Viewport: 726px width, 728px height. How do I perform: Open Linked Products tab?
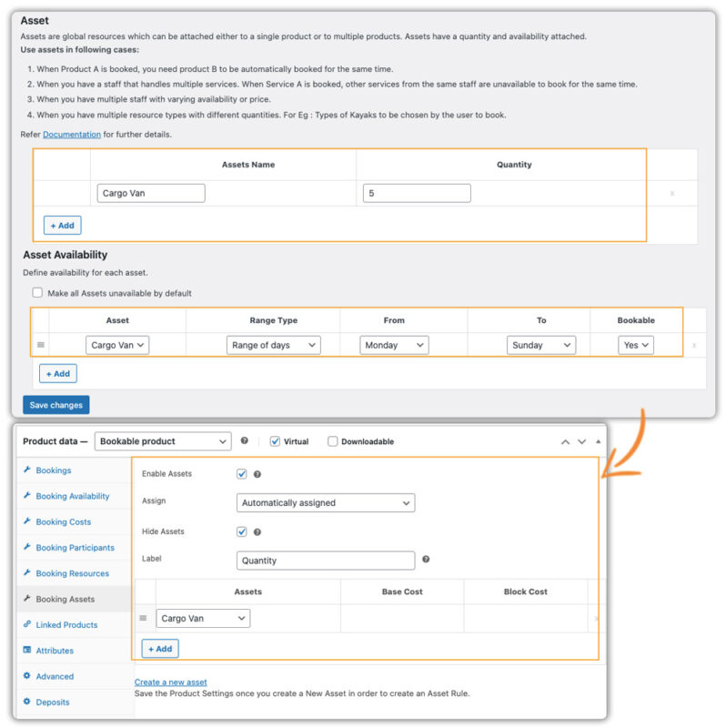tap(66, 625)
